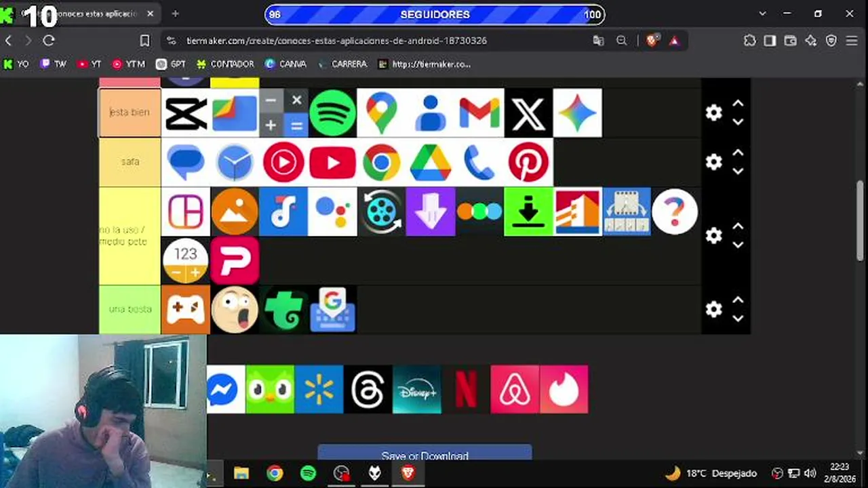Choose the X app icon in the tier list
Image resolution: width=868 pixels, height=488 pixels.
point(528,113)
